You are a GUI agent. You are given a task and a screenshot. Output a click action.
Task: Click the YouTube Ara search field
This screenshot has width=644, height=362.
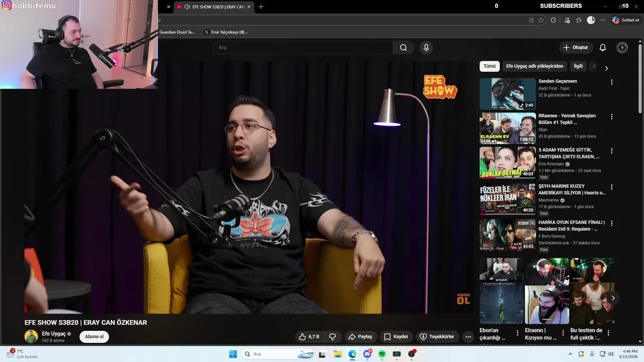[x=303, y=48]
